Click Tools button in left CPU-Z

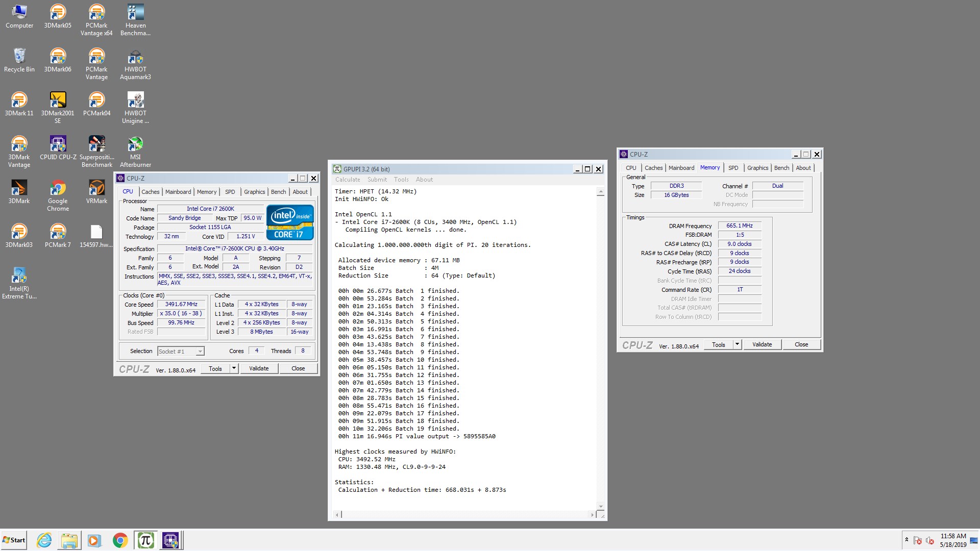pyautogui.click(x=215, y=368)
